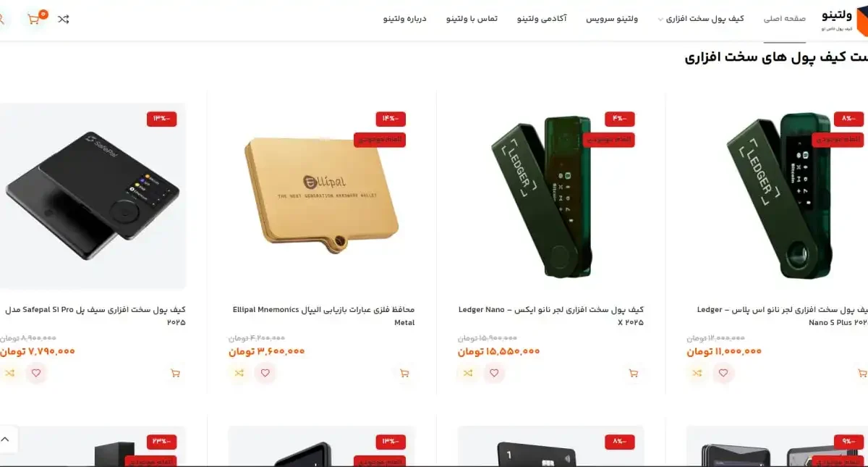868x467 pixels.
Task: Open درباره ولتینو menu link
Action: point(405,19)
